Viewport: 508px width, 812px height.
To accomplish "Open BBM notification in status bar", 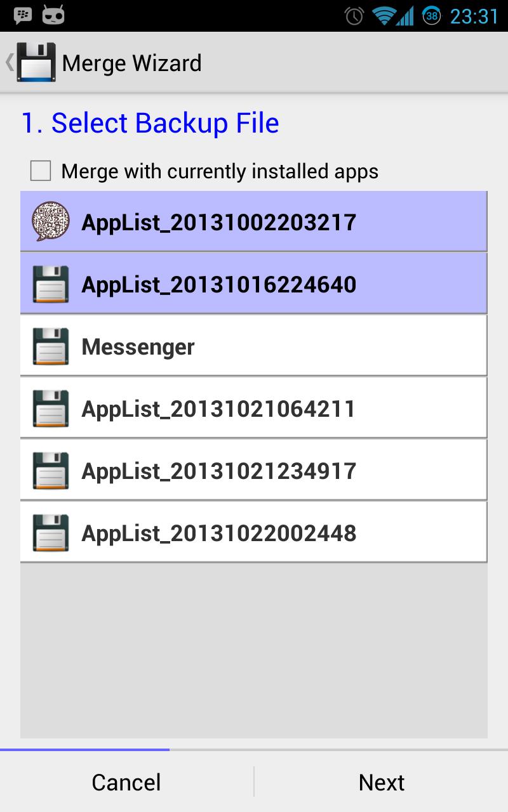I will [23, 15].
